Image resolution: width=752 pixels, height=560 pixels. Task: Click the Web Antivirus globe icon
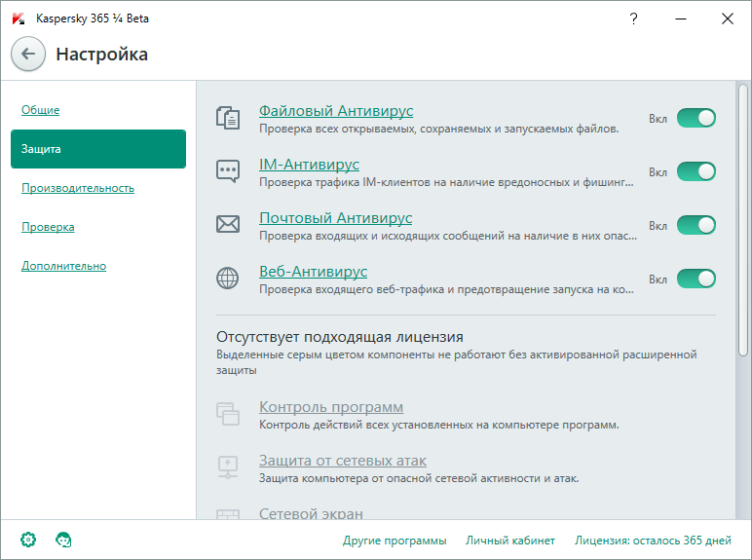(227, 279)
